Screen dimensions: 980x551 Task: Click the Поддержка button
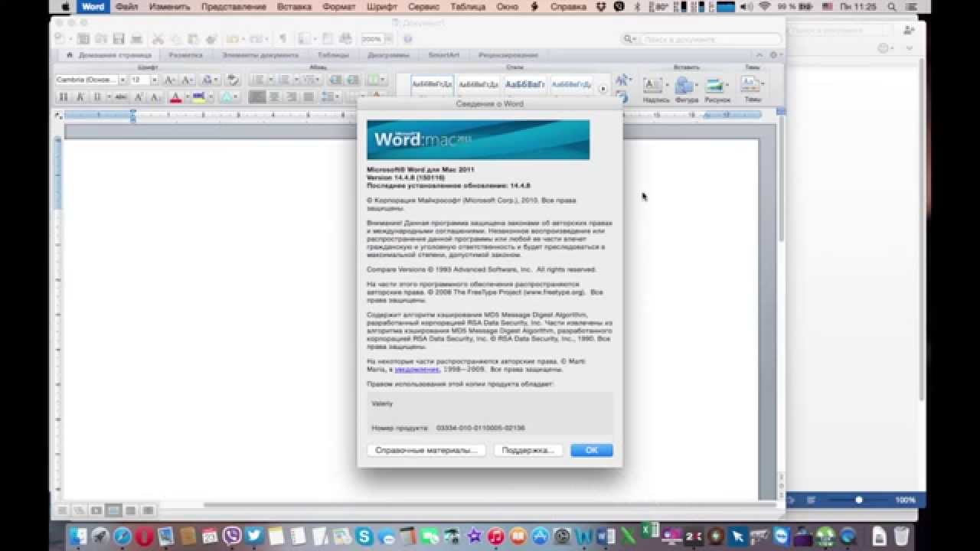pyautogui.click(x=528, y=450)
